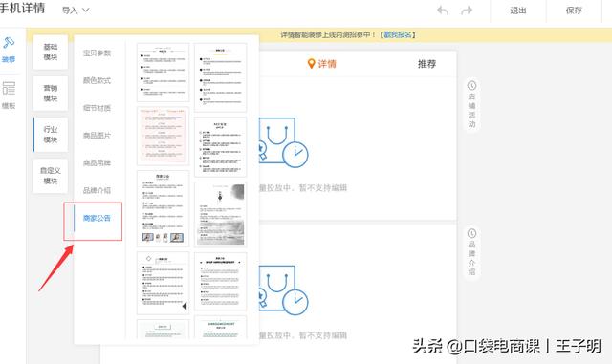The width and height of the screenshot is (612, 364).
Task: Choose 宝贝参数 in the submenu
Action: pyautogui.click(x=97, y=54)
